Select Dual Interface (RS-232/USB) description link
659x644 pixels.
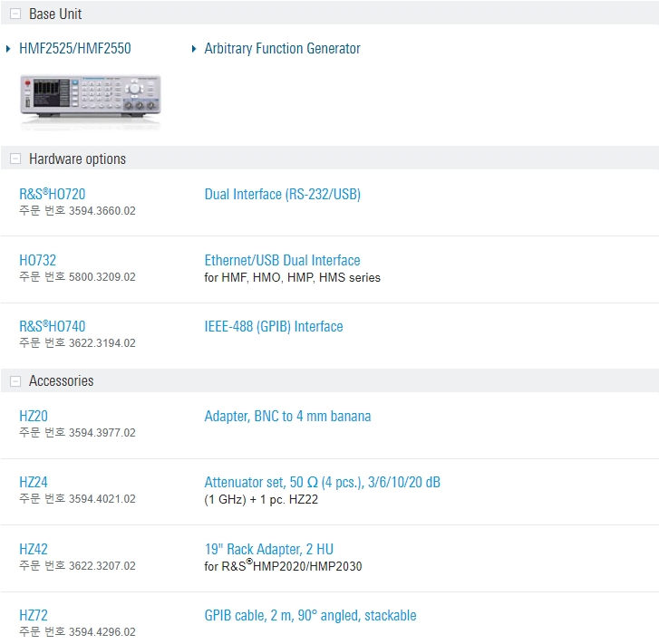click(x=282, y=194)
